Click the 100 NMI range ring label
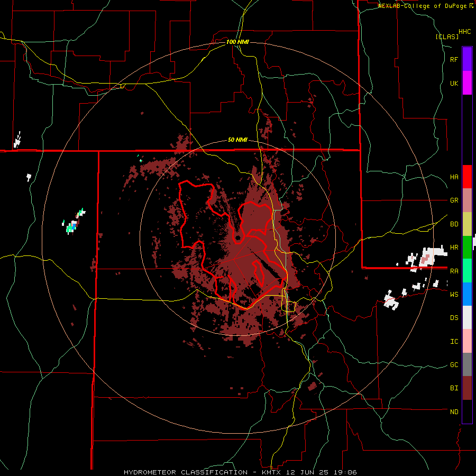476x476 pixels. coord(237,42)
